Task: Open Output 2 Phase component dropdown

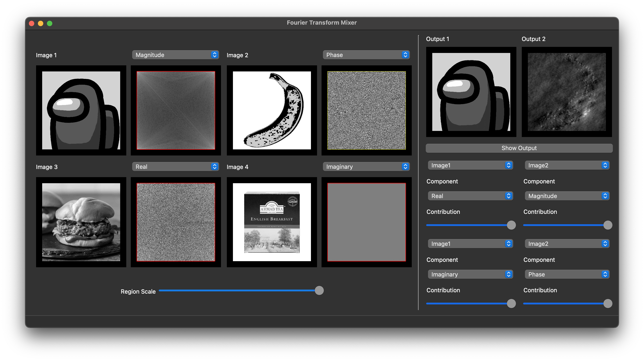Action: point(567,274)
